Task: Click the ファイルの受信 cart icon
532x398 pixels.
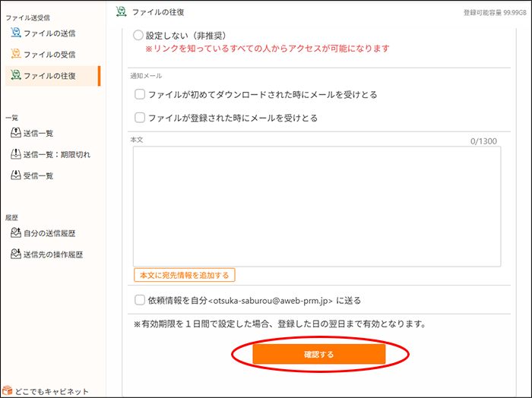Action: tap(16, 54)
